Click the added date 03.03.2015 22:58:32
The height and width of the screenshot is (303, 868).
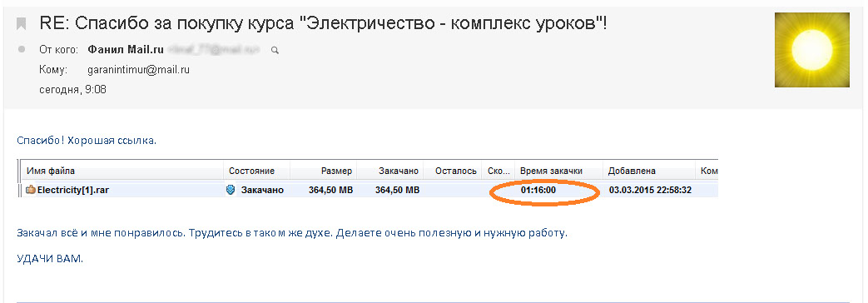point(650,190)
